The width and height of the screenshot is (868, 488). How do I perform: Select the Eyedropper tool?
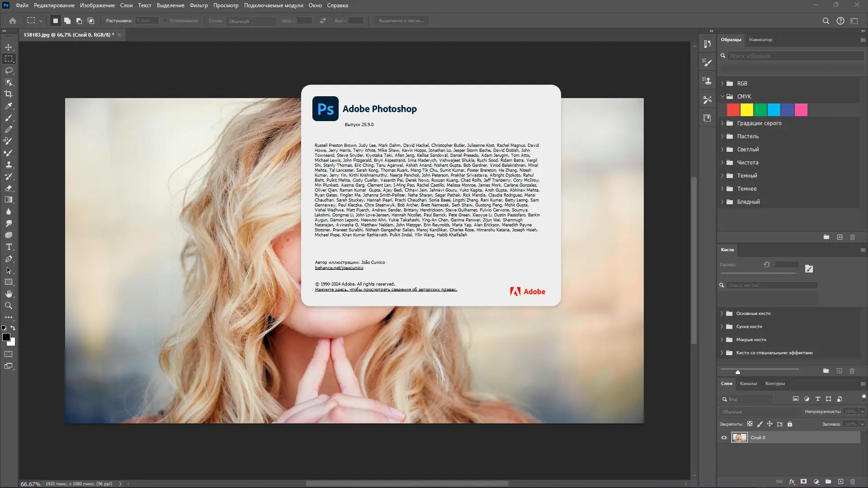coord(9,106)
